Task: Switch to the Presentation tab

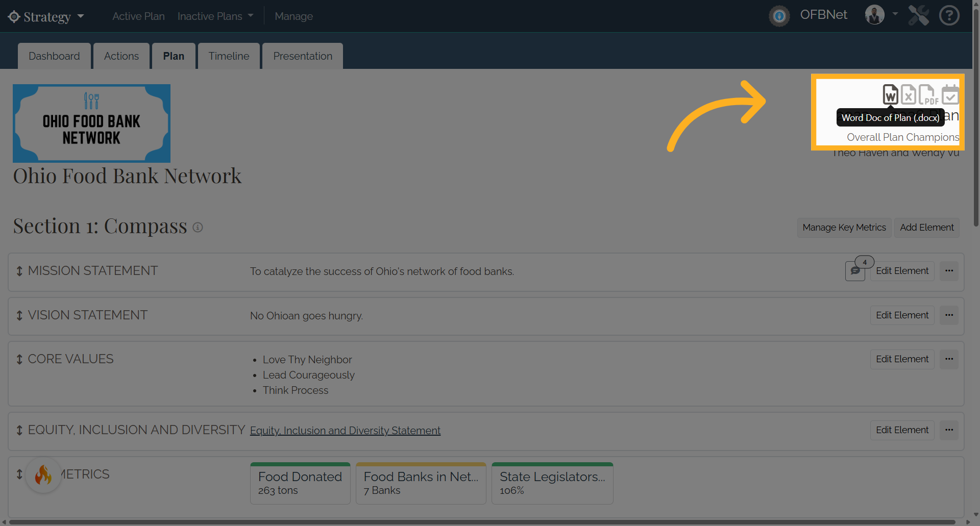Action: pos(303,56)
